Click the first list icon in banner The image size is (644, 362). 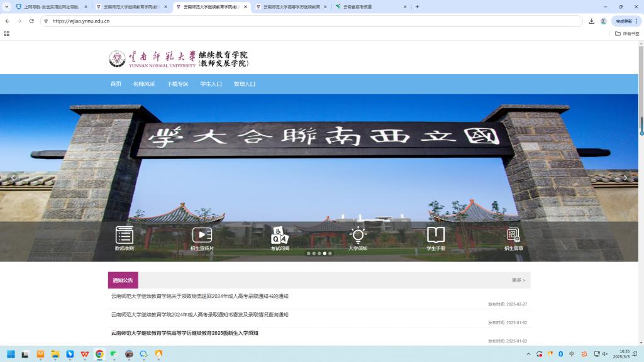[125, 236]
